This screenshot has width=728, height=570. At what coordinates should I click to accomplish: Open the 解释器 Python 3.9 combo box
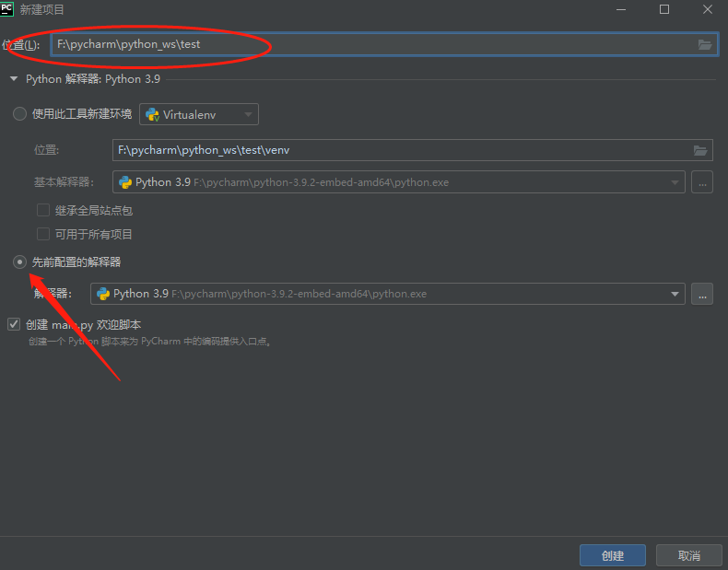click(388, 294)
